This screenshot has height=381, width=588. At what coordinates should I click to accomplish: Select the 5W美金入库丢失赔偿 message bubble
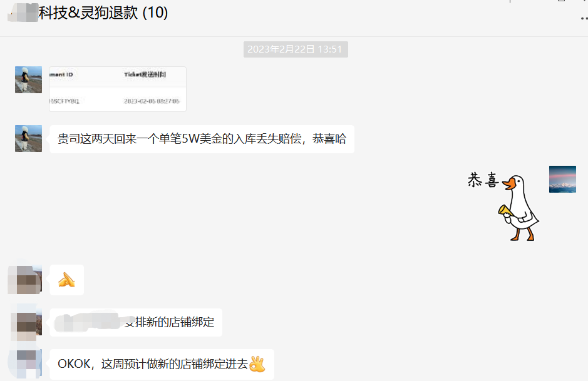200,138
